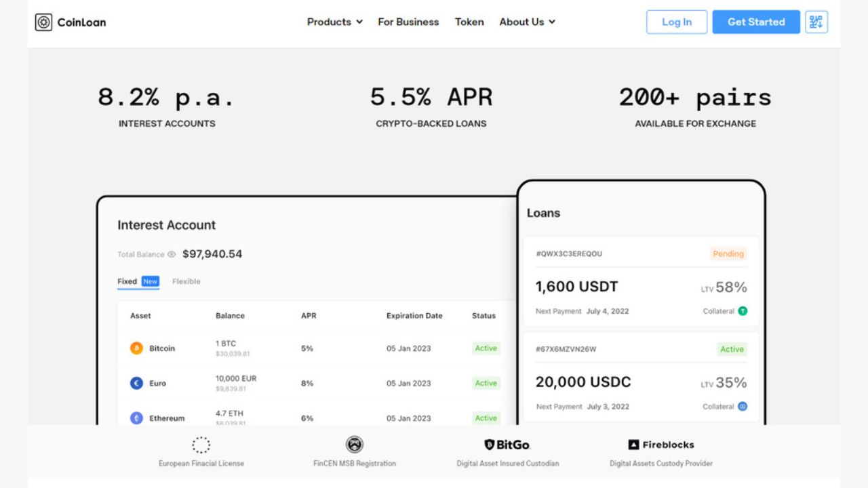Screen dimensions: 868x488
Task: Click the Get Started button
Action: click(x=756, y=22)
